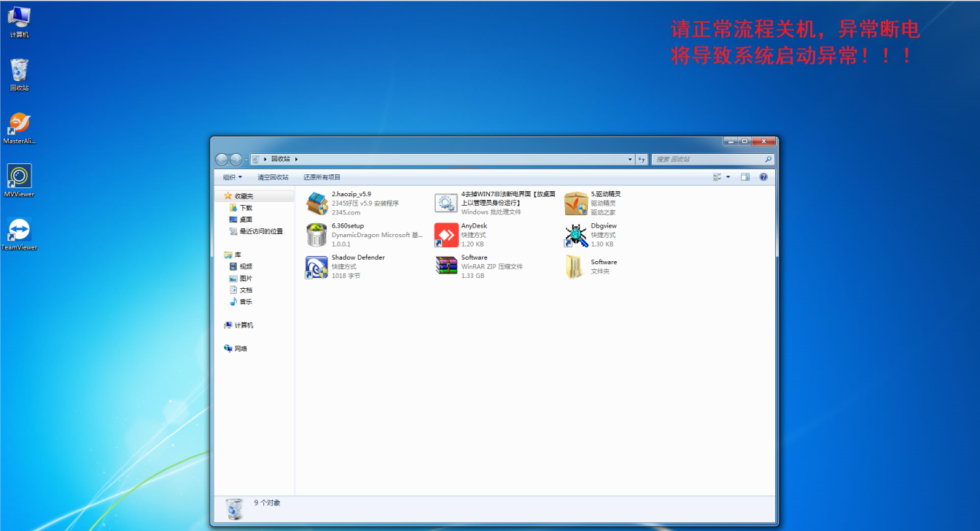Open the 组织 dropdown menu

tap(233, 177)
